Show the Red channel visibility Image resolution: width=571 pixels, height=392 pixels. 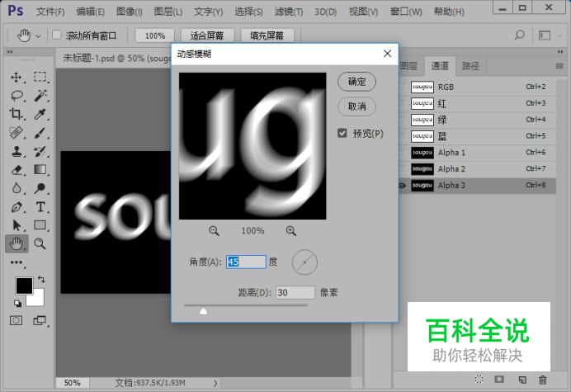tap(402, 103)
